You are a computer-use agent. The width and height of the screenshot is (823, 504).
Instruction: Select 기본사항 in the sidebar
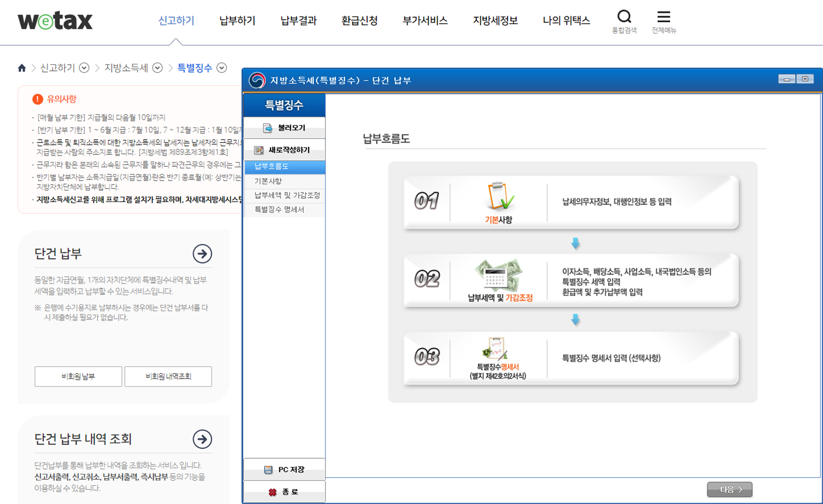point(268,181)
